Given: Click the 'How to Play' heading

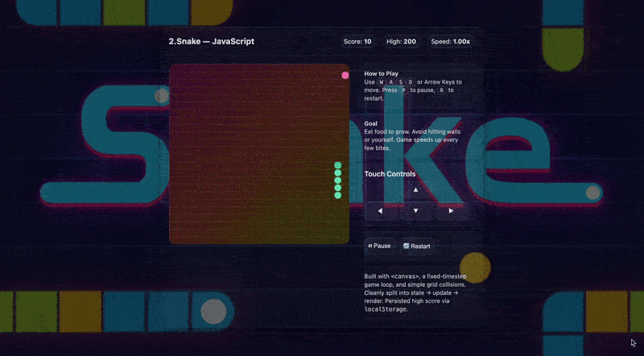Looking at the screenshot, I should click(381, 73).
